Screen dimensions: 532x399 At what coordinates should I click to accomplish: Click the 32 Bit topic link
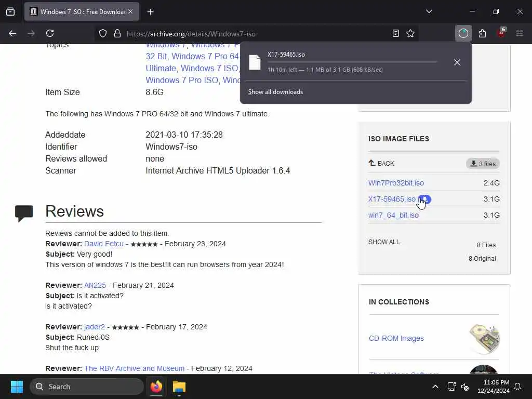pyautogui.click(x=156, y=56)
